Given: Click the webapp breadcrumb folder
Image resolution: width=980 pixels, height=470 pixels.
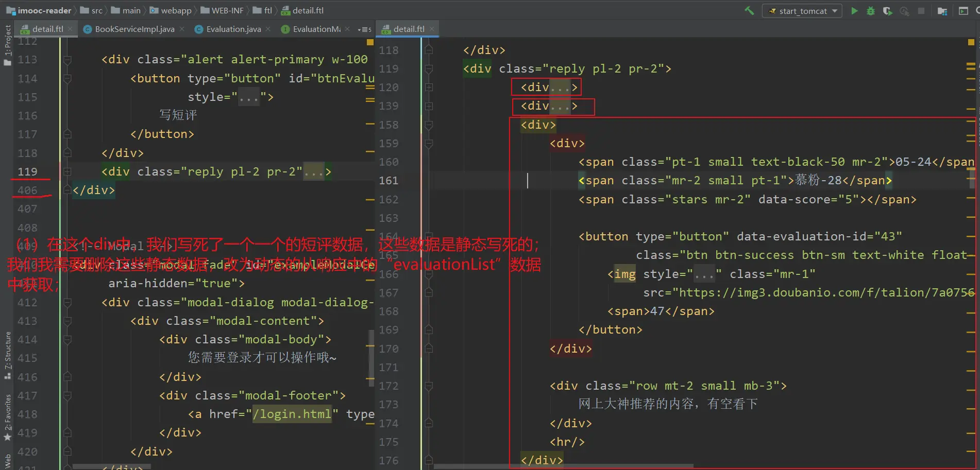Looking at the screenshot, I should tap(176, 11).
